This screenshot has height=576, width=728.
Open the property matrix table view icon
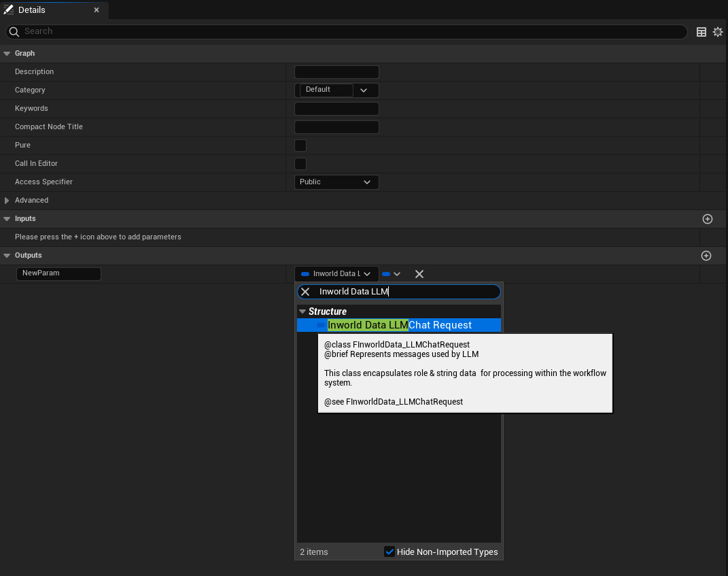pyautogui.click(x=701, y=31)
